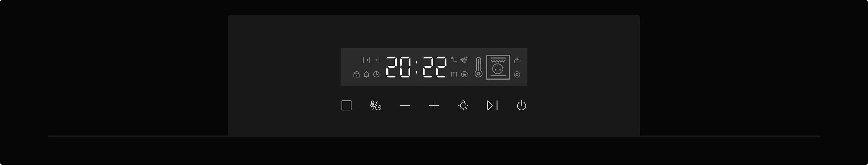Toggle the oven light bulb button
Viewport: 868px width, 165px height.
coord(463,105)
